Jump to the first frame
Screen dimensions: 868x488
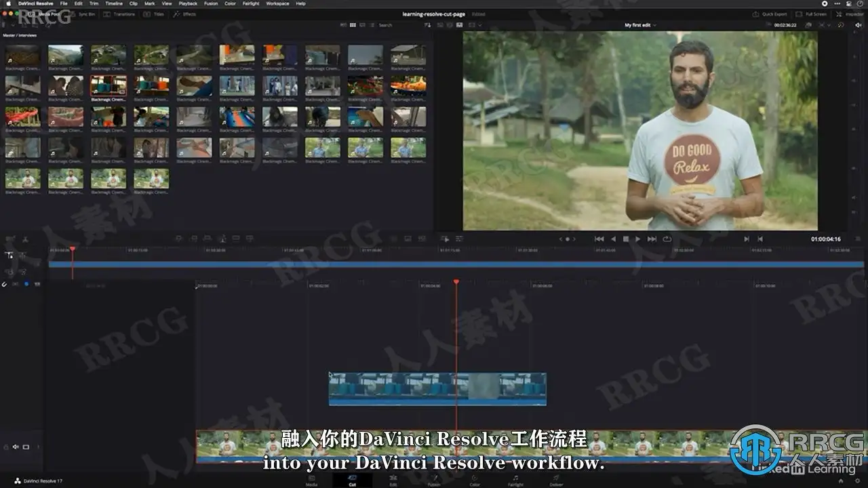[x=599, y=239]
